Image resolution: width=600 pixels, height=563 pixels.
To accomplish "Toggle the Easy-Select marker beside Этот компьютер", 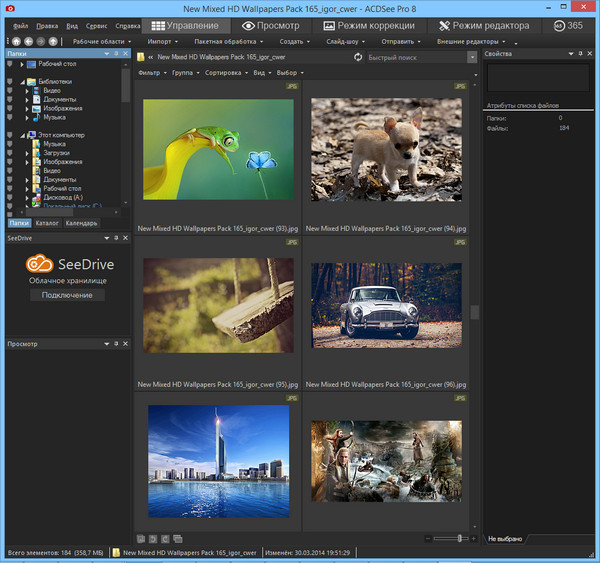I will [10, 134].
